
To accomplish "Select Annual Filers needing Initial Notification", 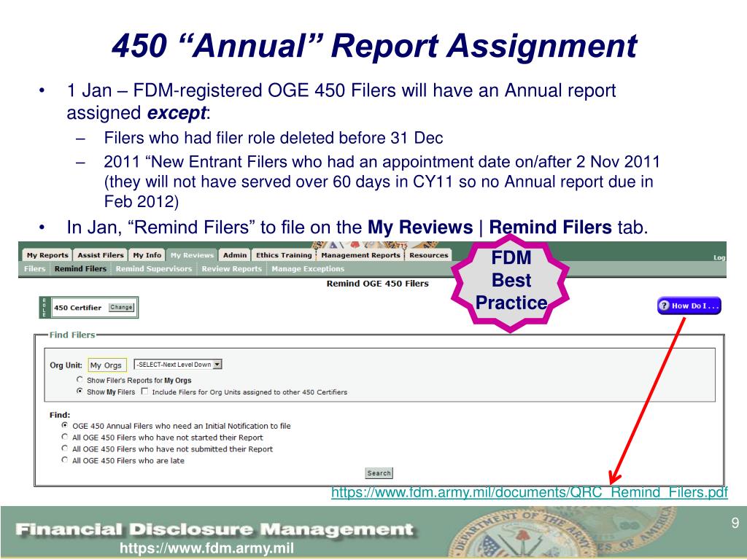I will click(65, 425).
